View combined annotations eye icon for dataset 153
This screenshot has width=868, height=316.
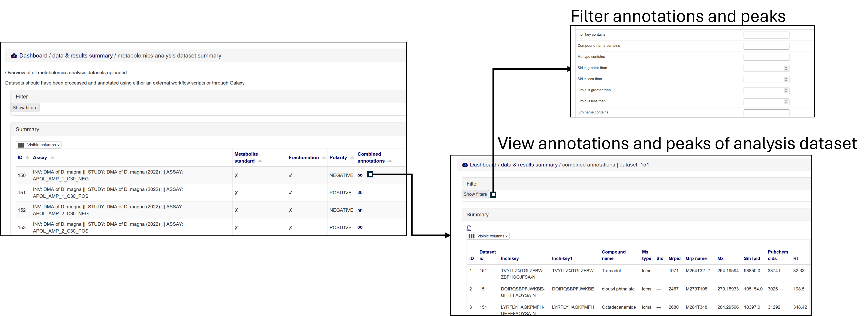(x=360, y=228)
